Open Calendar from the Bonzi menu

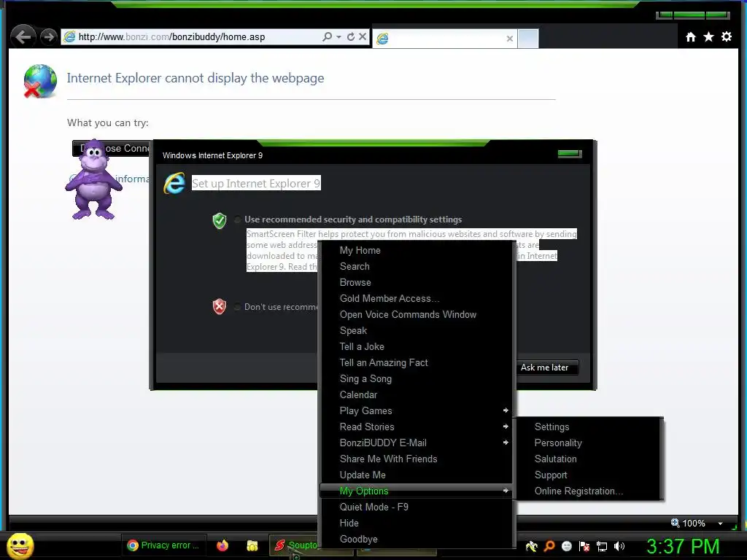tap(416, 394)
